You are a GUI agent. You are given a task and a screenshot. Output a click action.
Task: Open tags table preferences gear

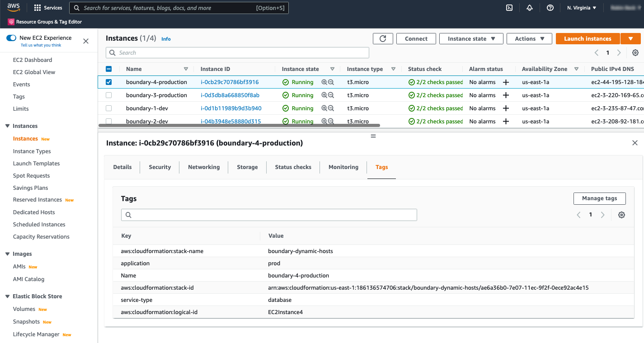point(622,215)
